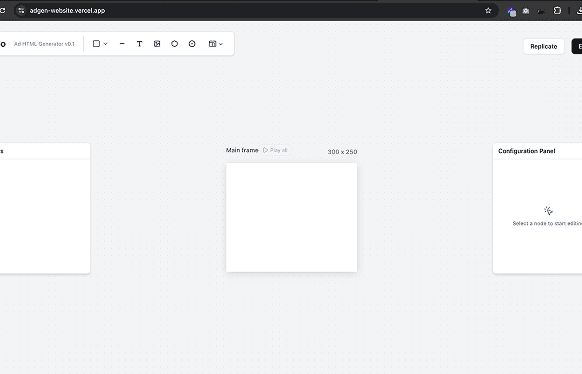This screenshot has height=374, width=582.
Task: Select the line tool in the toolbar
Action: [122, 44]
